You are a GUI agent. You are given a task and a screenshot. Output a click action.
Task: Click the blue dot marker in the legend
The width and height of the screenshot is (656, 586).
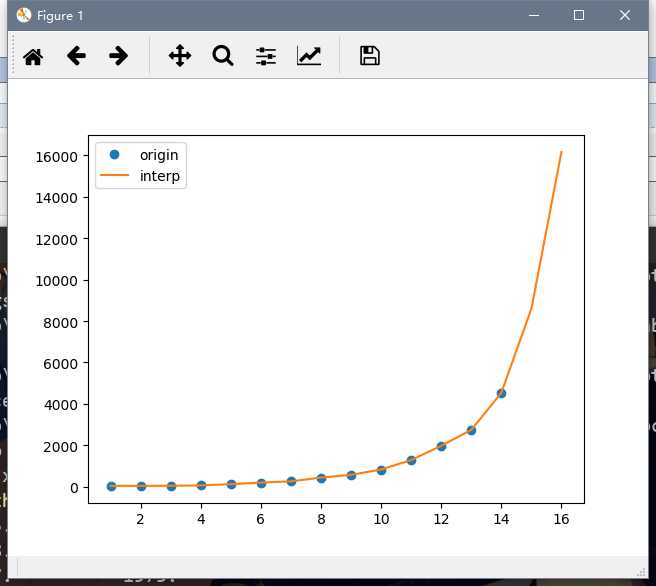114,155
